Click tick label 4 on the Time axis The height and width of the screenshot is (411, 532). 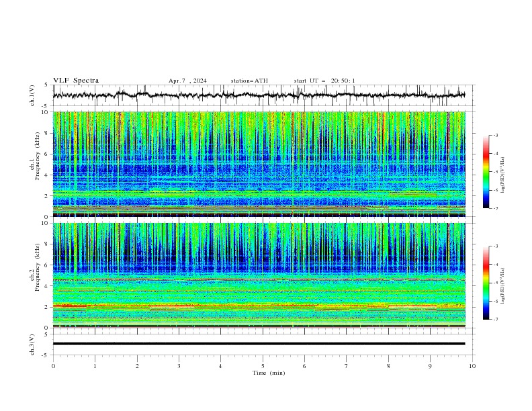(x=220, y=366)
